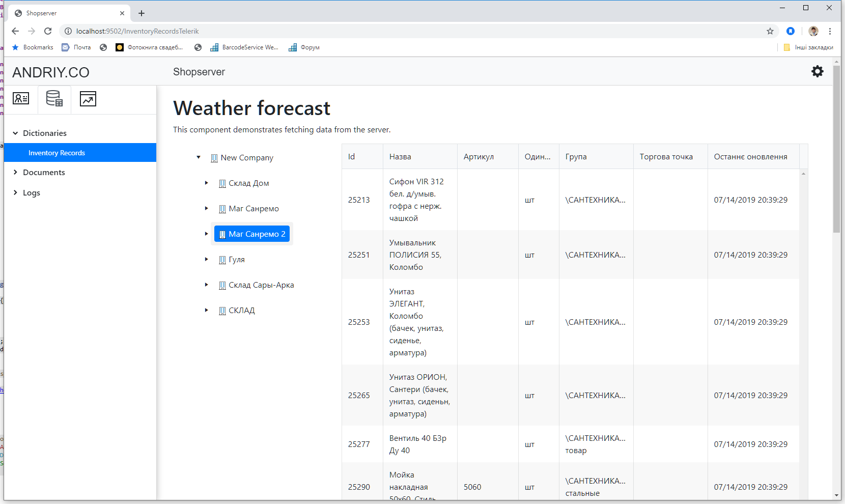This screenshot has height=504, width=845.
Task: Expand the Склад Дом tree node
Action: 206,183
